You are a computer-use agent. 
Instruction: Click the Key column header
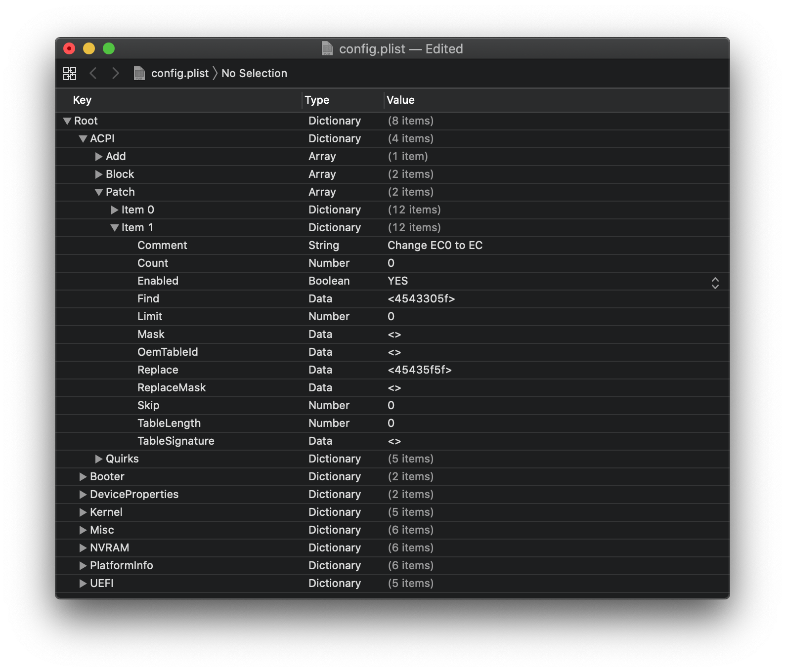pyautogui.click(x=82, y=100)
